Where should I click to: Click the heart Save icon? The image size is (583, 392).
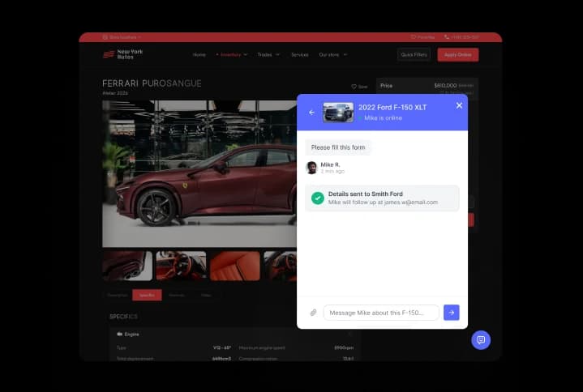tap(354, 87)
